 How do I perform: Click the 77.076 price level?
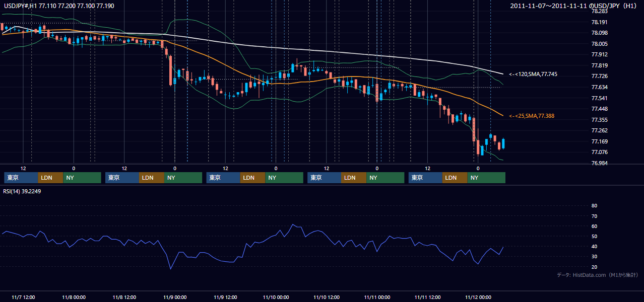pos(599,152)
